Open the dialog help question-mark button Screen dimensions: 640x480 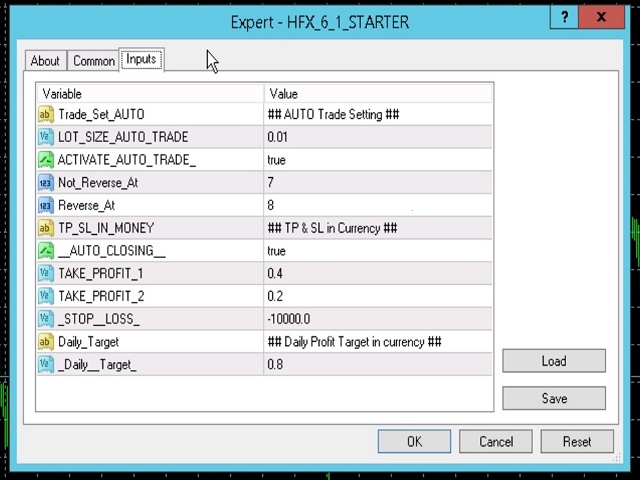tap(564, 17)
